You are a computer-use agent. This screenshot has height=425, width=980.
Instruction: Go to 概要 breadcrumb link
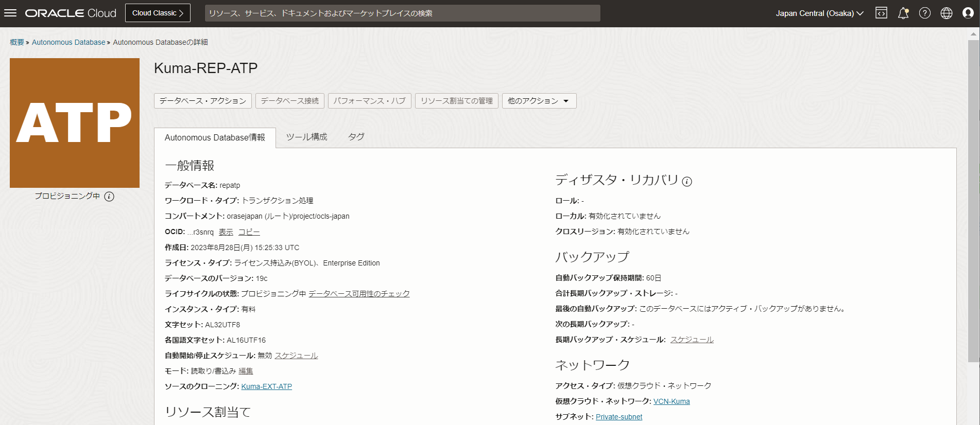click(x=17, y=42)
